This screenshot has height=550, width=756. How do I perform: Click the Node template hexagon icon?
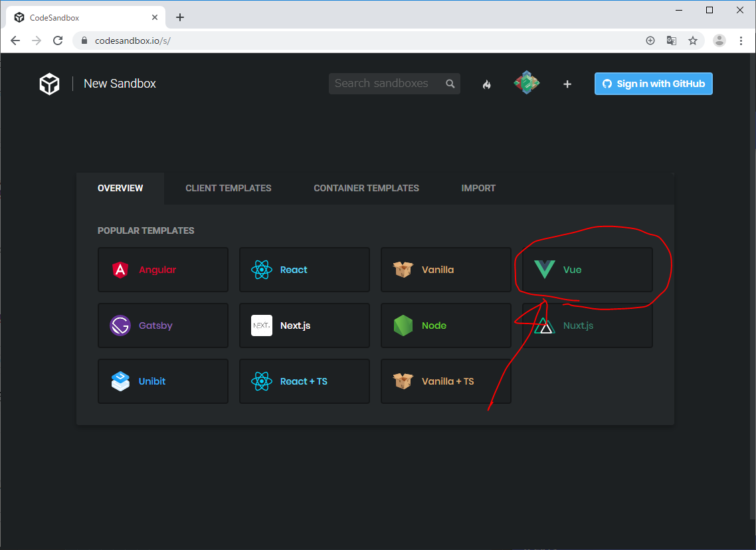(x=403, y=325)
